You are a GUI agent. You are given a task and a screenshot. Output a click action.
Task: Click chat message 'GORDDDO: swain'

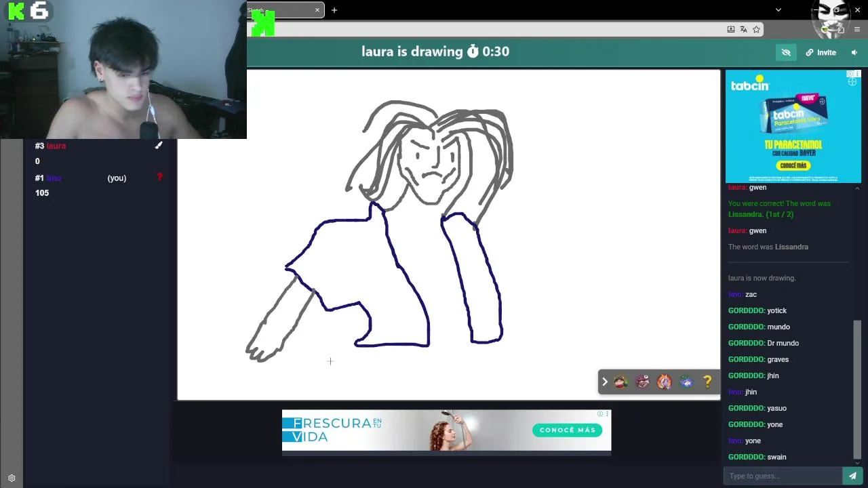click(x=757, y=457)
